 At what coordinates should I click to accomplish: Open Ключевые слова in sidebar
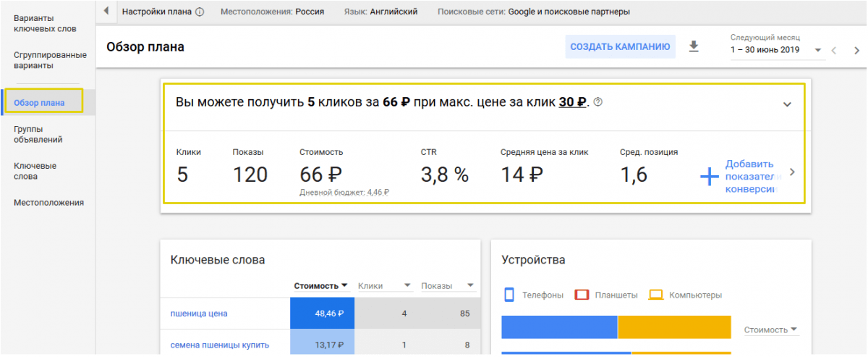(35, 171)
